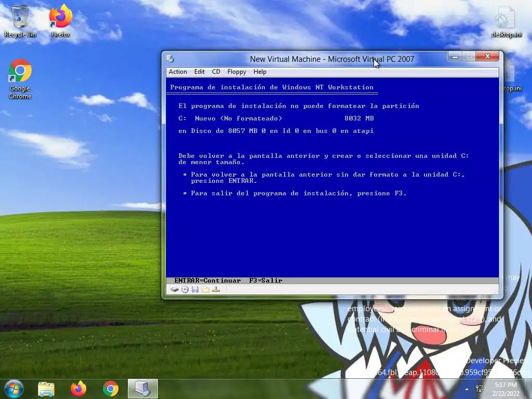The image size is (532, 399).
Task: Select the Google Chrome desktop shortcut
Action: click(20, 79)
